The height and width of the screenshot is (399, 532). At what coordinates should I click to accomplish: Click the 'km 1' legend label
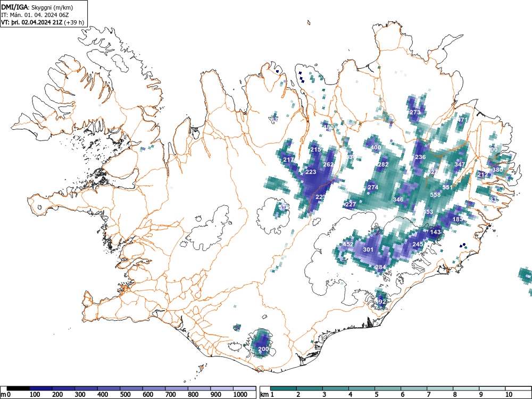268,395
